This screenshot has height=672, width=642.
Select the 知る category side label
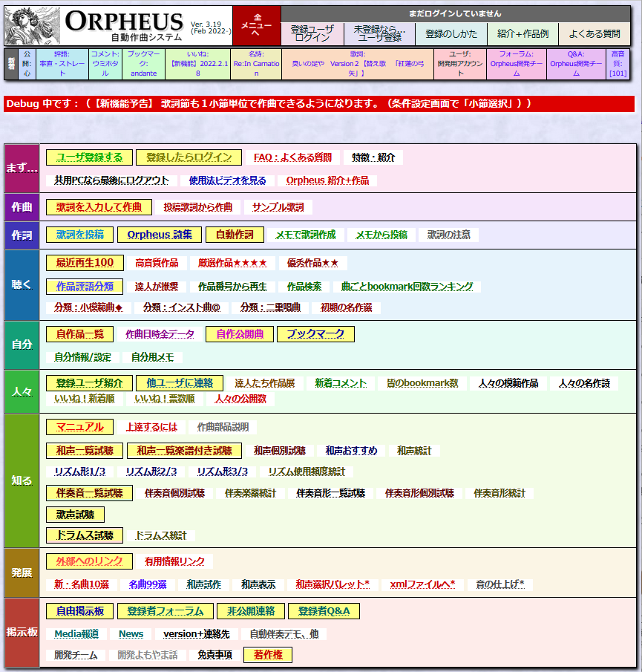pos(22,480)
